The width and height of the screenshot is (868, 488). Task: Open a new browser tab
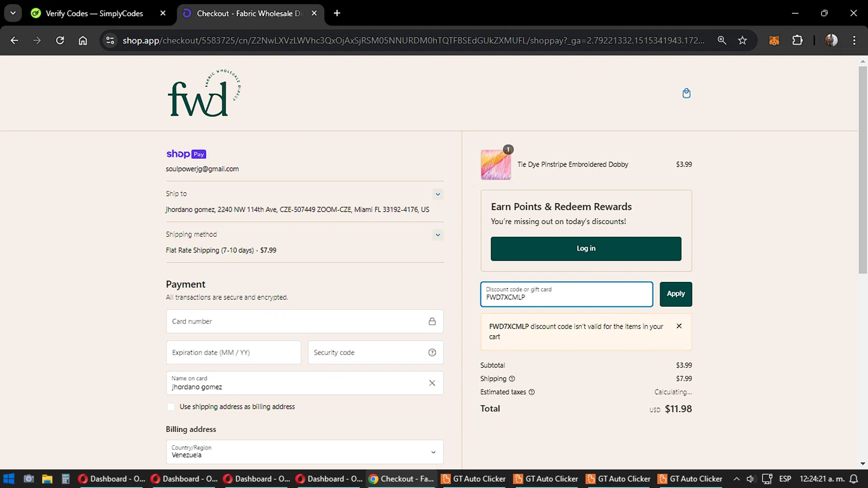(x=337, y=13)
